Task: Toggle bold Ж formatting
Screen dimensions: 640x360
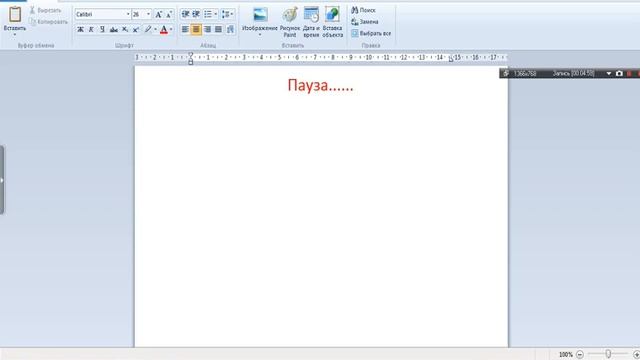Action: (80, 29)
